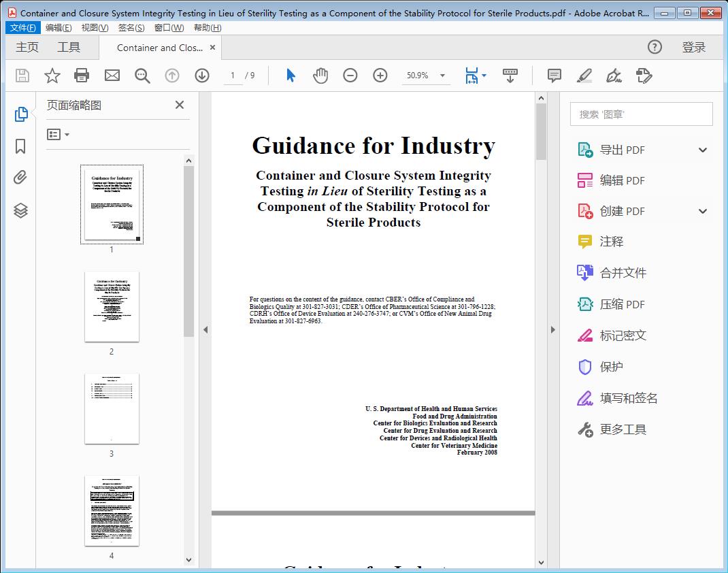The image size is (728, 573).
Task: Send the file by email icon
Action: (x=112, y=76)
